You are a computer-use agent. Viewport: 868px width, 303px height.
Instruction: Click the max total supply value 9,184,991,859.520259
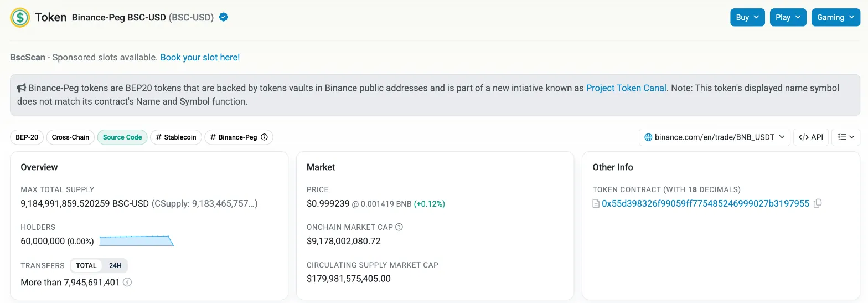pyautogui.click(x=65, y=203)
